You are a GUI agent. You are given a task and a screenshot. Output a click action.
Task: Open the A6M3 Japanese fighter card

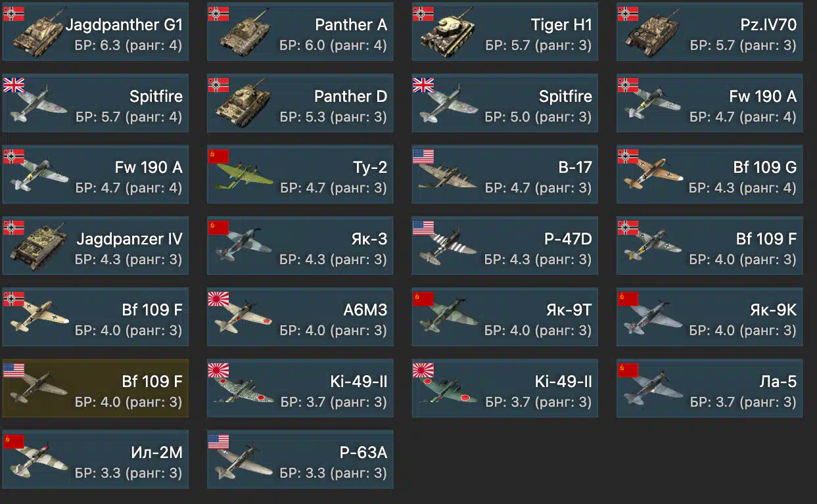(x=300, y=317)
